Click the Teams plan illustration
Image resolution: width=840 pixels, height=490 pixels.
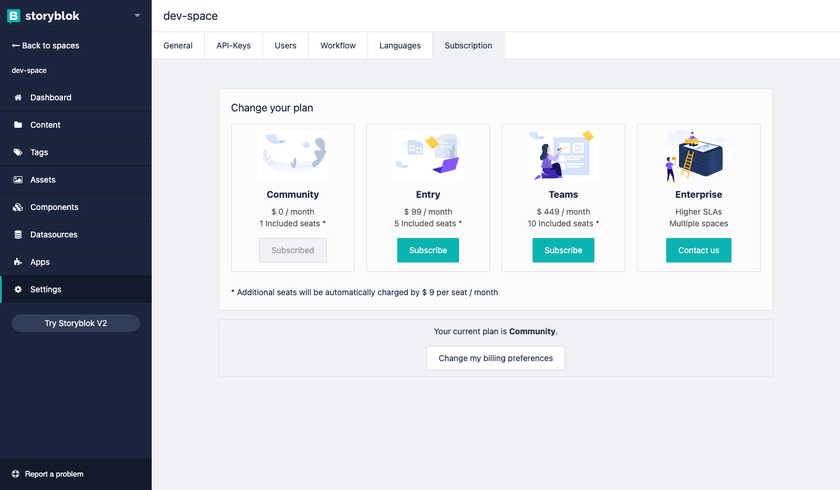click(563, 156)
